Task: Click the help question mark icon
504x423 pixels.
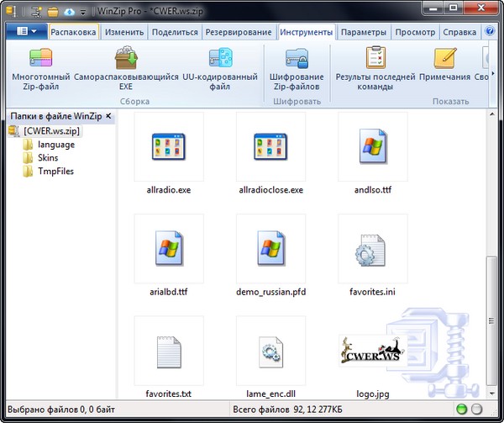Action: coord(490,33)
